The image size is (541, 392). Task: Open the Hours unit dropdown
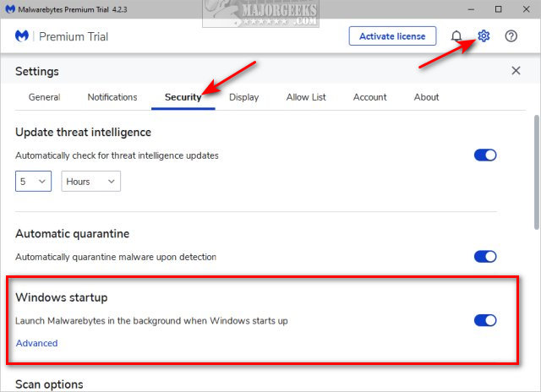point(90,181)
